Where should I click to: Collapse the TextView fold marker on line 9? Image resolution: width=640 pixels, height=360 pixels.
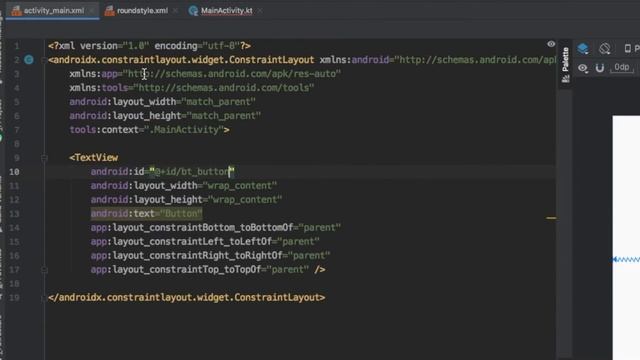[x=44, y=158]
